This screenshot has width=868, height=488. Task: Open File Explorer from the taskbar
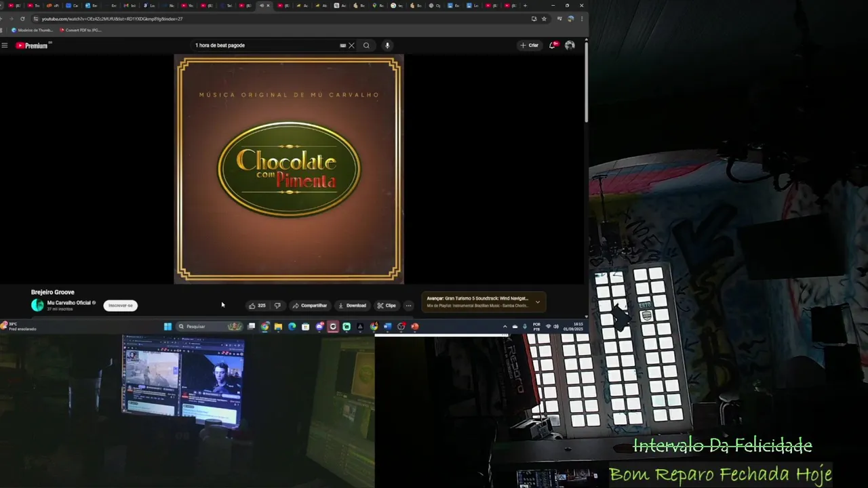tap(278, 327)
